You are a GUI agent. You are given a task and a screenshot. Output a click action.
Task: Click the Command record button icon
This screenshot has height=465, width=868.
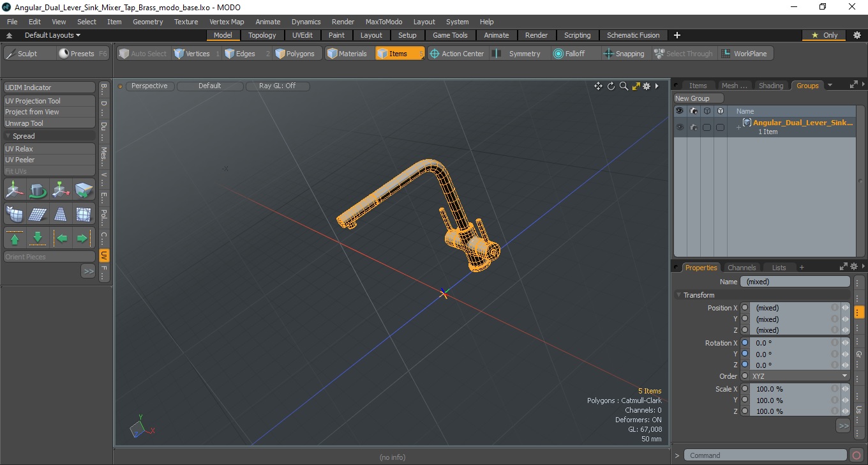(857, 455)
